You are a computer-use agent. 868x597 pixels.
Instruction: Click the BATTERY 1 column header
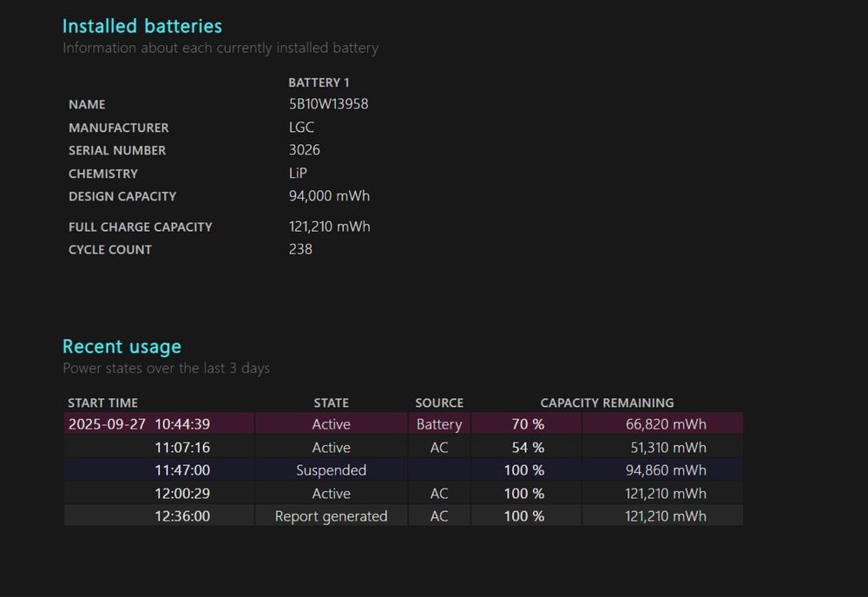click(x=319, y=82)
